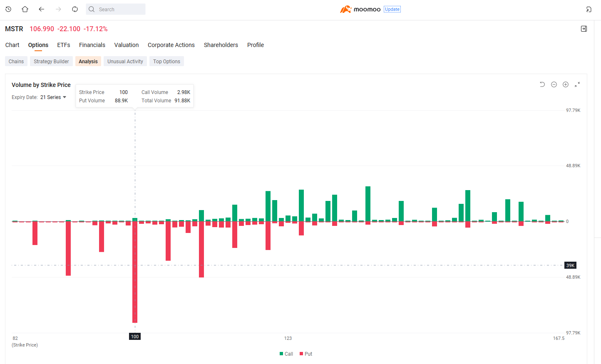
Task: Open the ETFs tab
Action: pyautogui.click(x=64, y=45)
